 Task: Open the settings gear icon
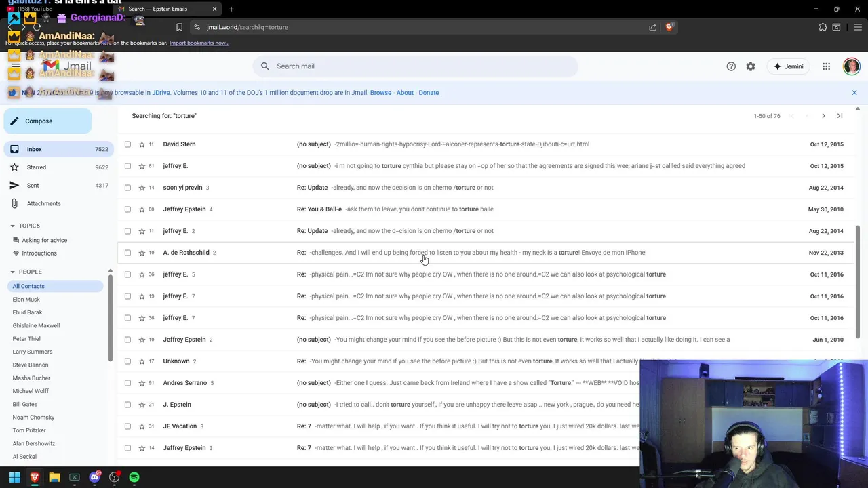click(x=751, y=66)
